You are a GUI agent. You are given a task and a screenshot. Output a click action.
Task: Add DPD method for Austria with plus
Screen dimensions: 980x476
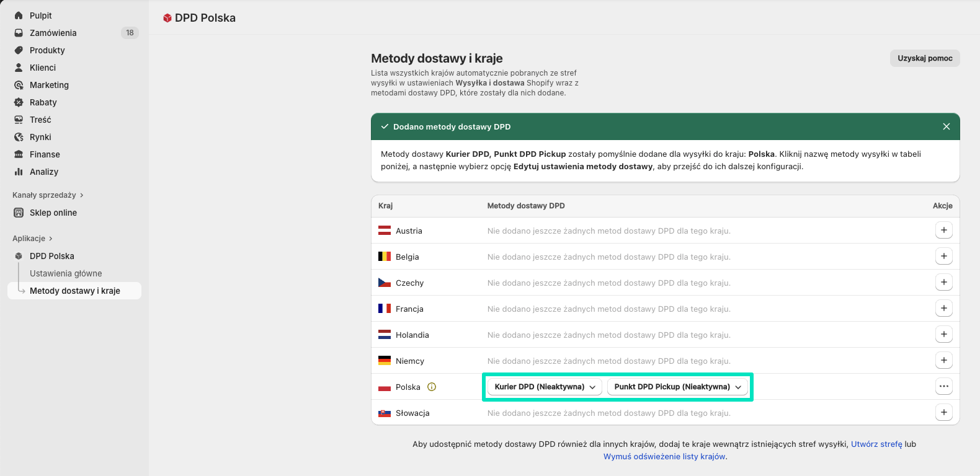coord(943,231)
